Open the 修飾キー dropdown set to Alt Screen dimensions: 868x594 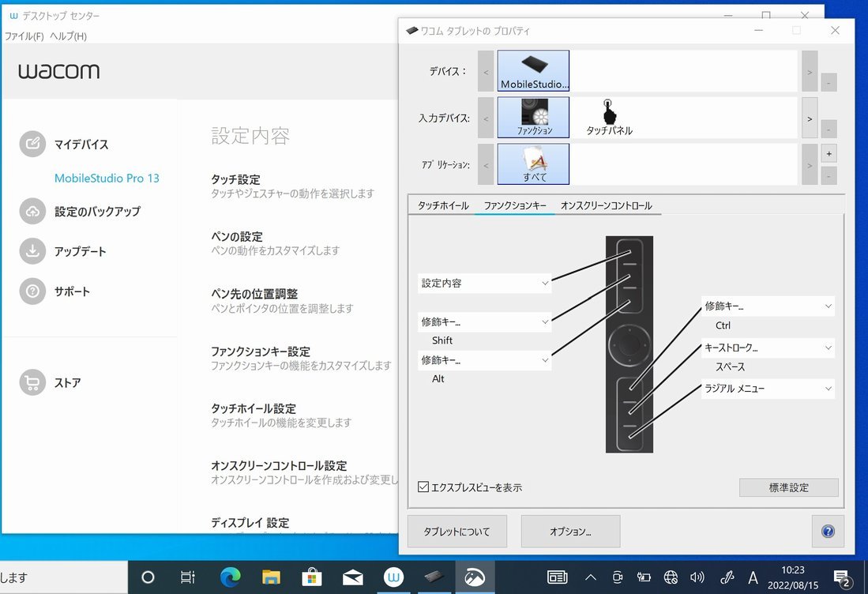484,360
